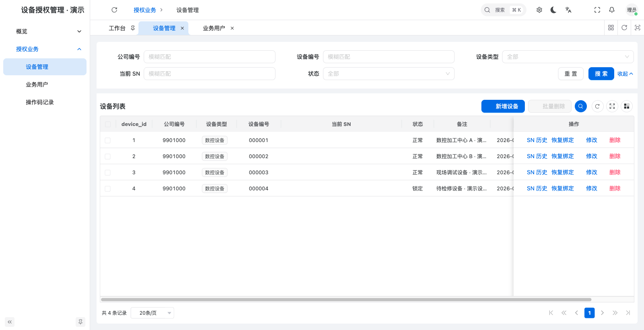
Task: Click 修改 for device 000002
Action: click(592, 156)
